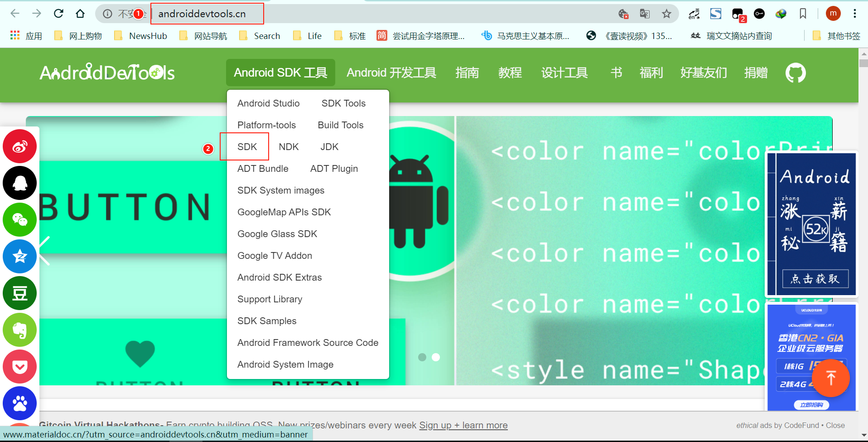Select Build Tools menu entry
Screen dimensions: 868x442
click(341, 125)
